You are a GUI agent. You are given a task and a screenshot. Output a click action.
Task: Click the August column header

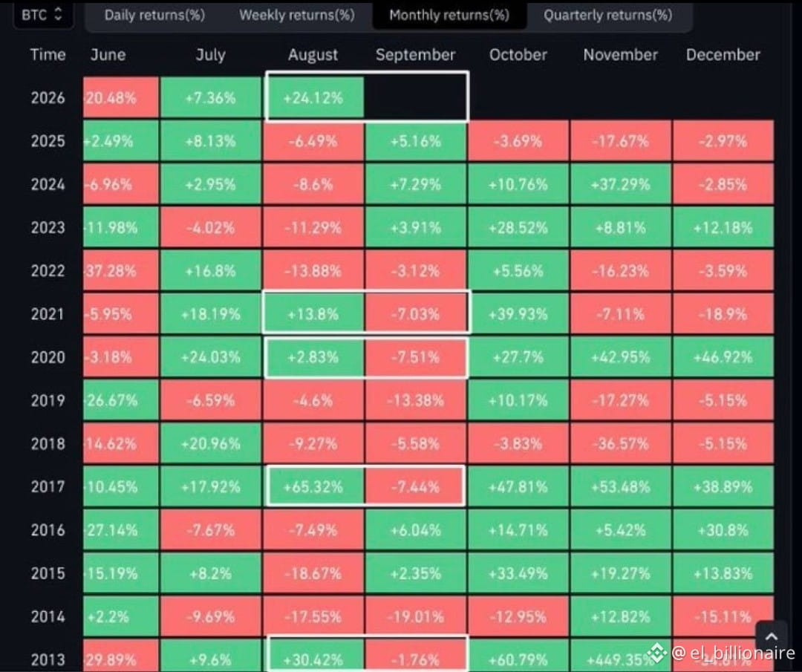point(313,55)
